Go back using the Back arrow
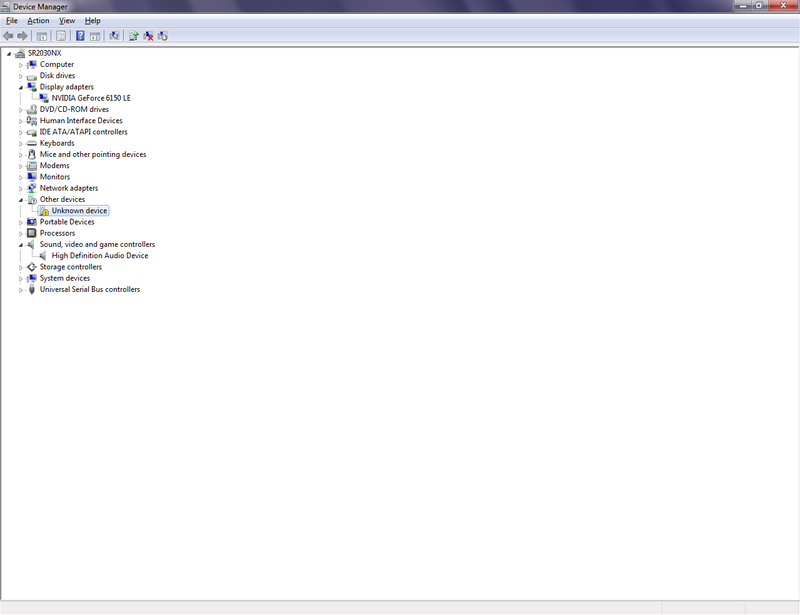Screen dimensions: 800x615 click(x=8, y=36)
